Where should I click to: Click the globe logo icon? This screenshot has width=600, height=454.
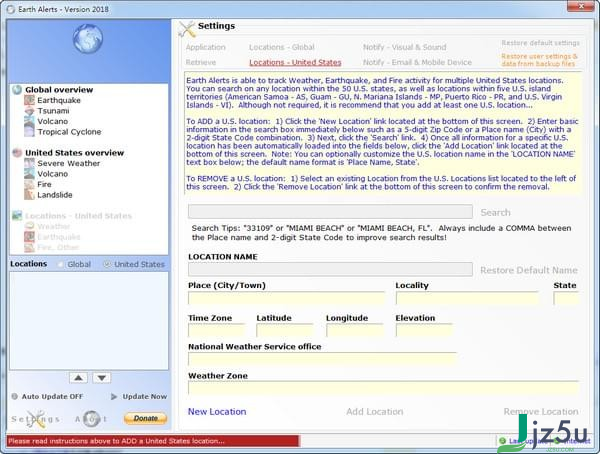(88, 39)
